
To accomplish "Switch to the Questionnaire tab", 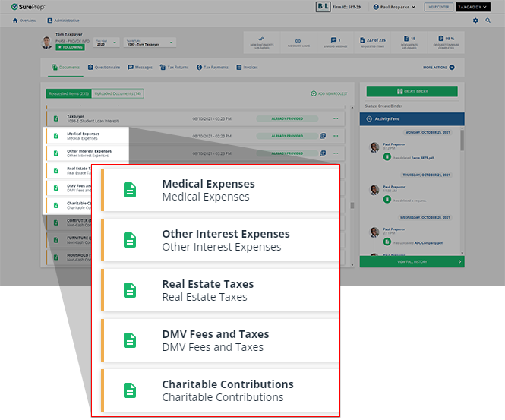I will 103,68.
